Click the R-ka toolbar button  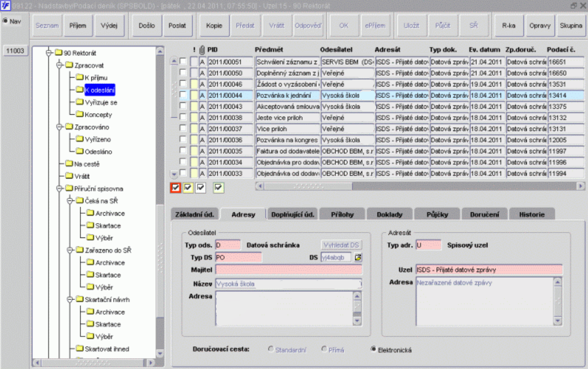click(x=508, y=26)
